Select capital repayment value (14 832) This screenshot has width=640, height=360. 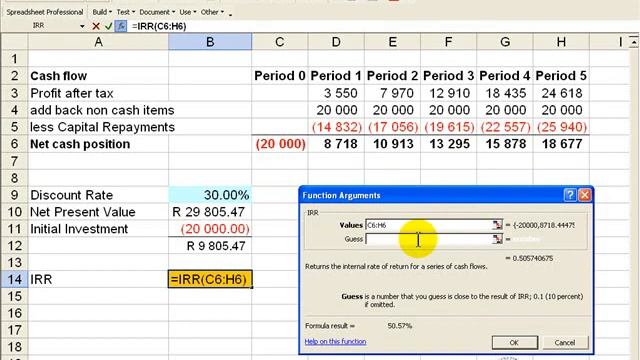(x=336, y=127)
